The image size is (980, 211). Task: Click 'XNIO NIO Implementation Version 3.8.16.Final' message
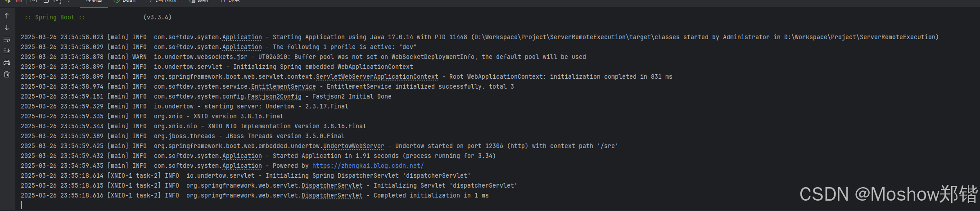pyautogui.click(x=287, y=126)
